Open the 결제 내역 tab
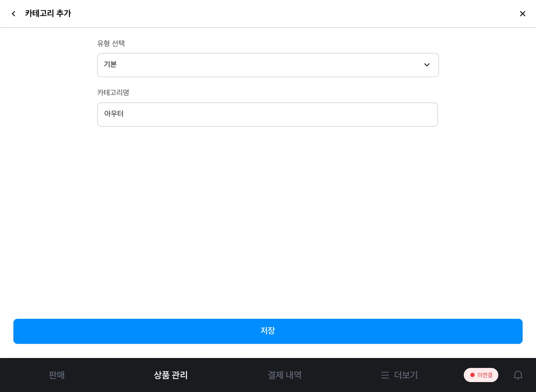 (x=284, y=375)
